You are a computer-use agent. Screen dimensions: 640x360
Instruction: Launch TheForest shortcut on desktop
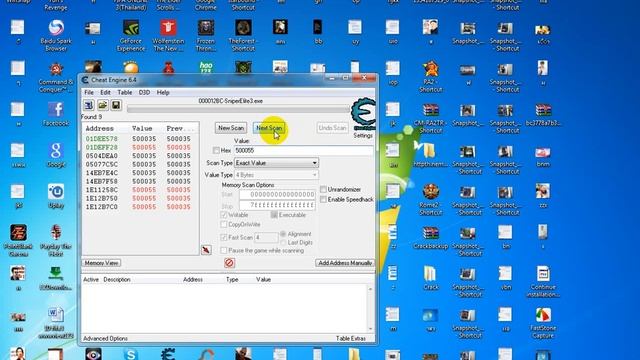243,36
